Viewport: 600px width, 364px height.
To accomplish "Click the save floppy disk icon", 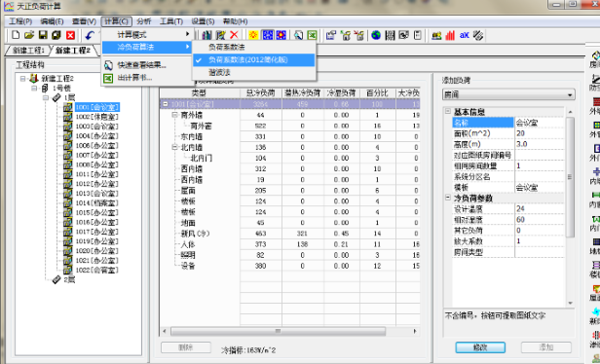I will tap(43, 35).
